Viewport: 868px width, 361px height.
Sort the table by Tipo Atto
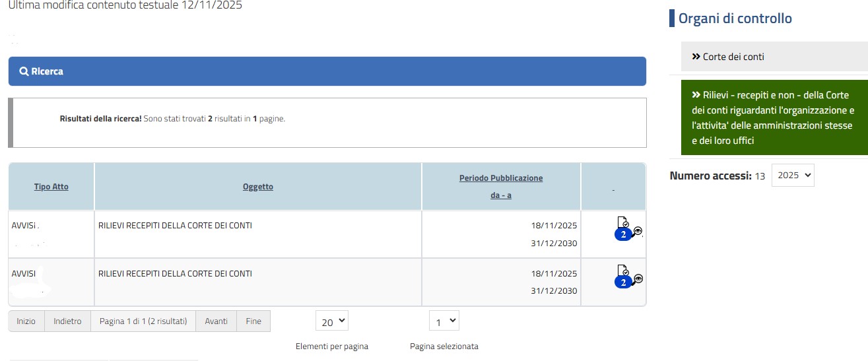tap(51, 187)
